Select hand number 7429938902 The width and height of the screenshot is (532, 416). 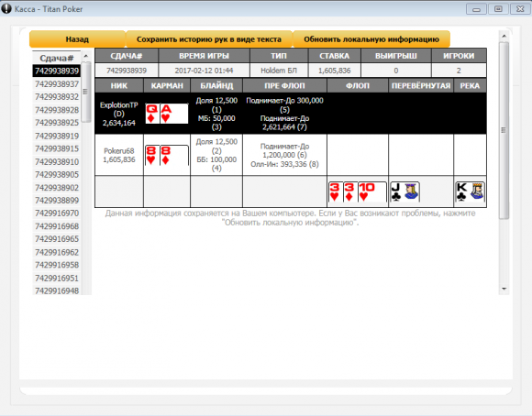click(x=57, y=188)
